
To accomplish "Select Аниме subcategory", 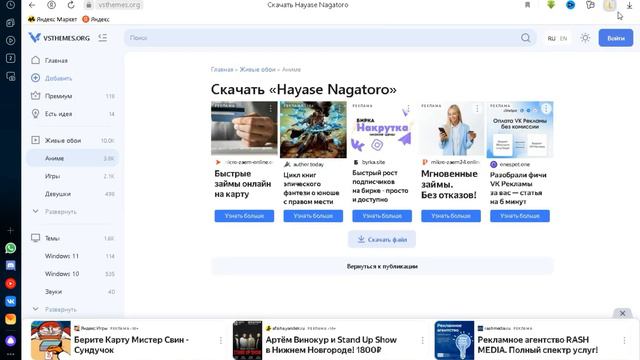I will point(73,158).
